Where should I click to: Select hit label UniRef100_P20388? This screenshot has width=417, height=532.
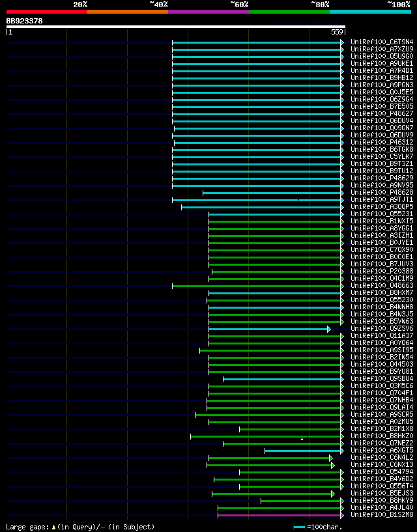(x=382, y=271)
